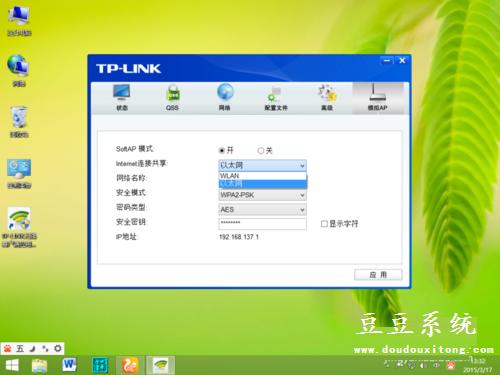
Task: Click the 密码类型 label
Action: 131,207
